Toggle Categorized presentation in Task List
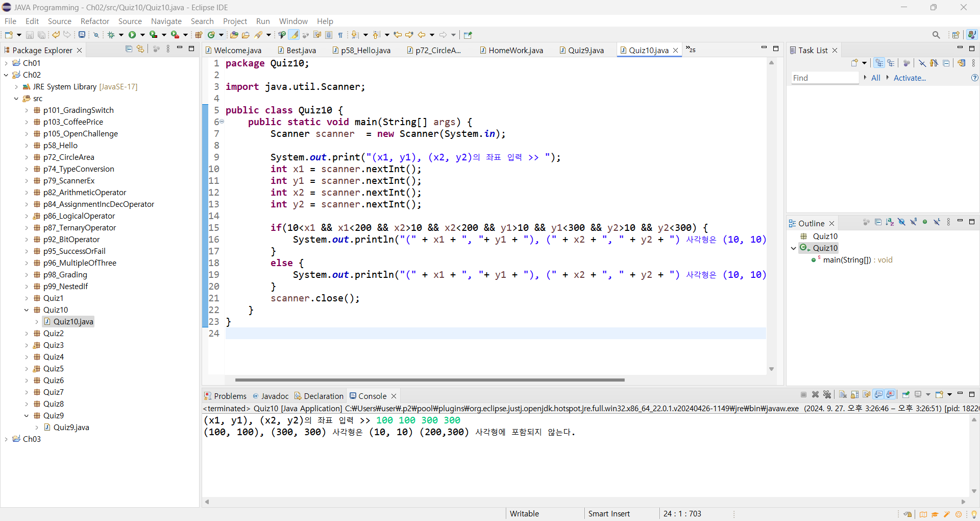 click(879, 63)
